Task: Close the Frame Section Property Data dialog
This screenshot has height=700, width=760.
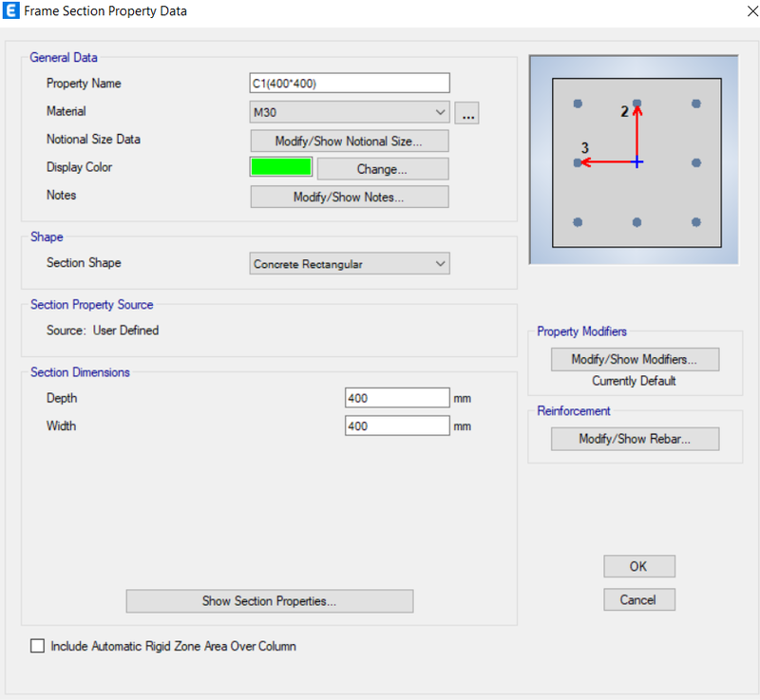Action: (x=752, y=10)
